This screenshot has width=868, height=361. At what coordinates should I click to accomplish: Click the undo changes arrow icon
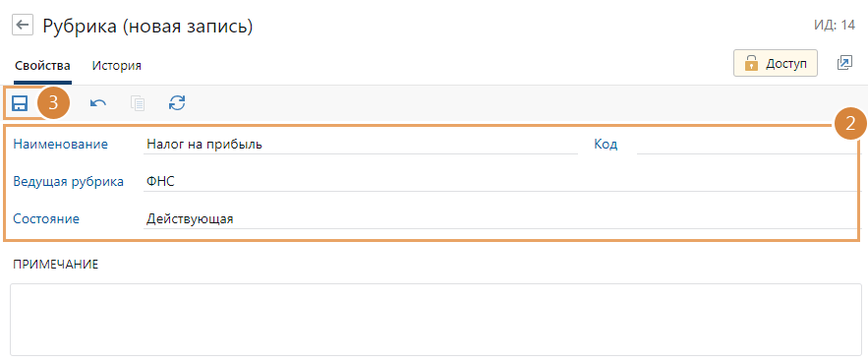[x=98, y=103]
